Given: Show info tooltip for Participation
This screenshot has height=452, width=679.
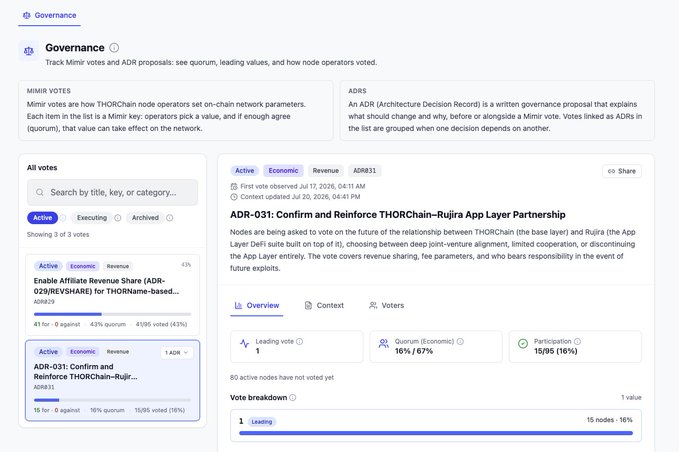Looking at the screenshot, I should click(x=577, y=342).
